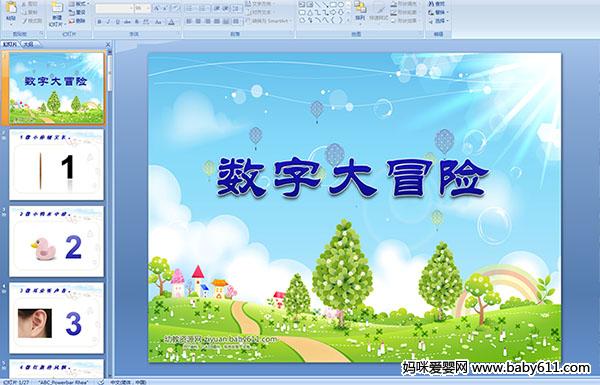Toggle Underline formatting
Viewport: 600px width, 385px height.
(x=117, y=22)
